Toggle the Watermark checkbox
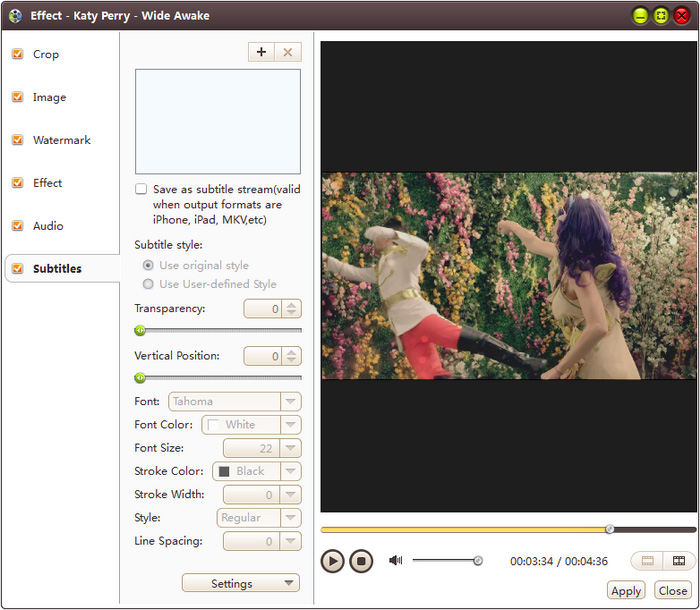 pos(17,140)
